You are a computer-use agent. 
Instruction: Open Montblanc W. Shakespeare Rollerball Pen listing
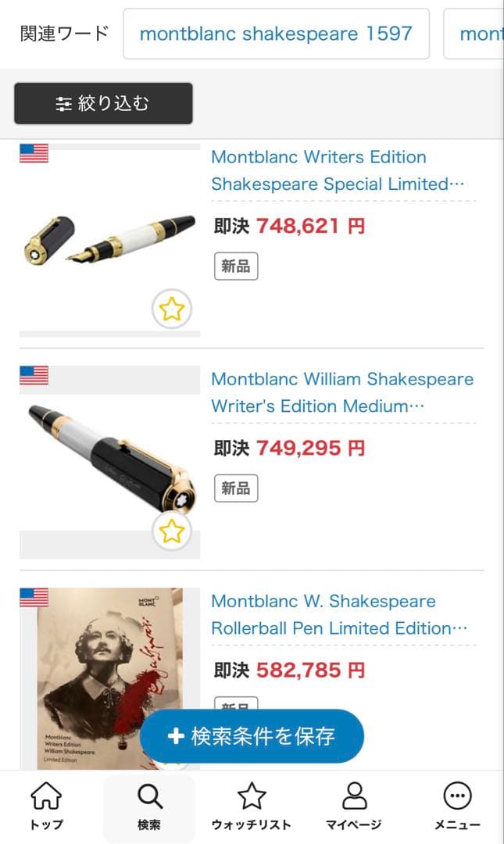pos(332,614)
